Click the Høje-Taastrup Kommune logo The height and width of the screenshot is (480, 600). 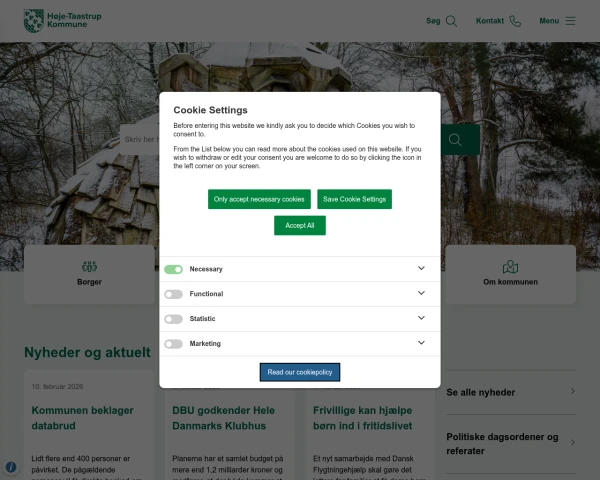coord(63,21)
